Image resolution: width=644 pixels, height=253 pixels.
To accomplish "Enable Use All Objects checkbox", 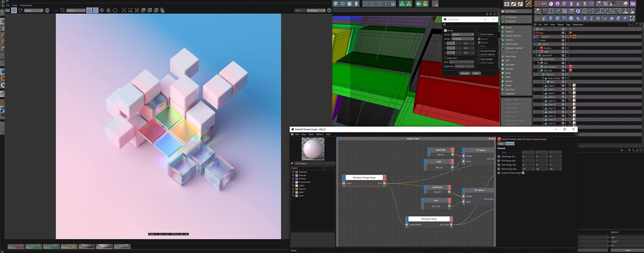I will coord(479,54).
